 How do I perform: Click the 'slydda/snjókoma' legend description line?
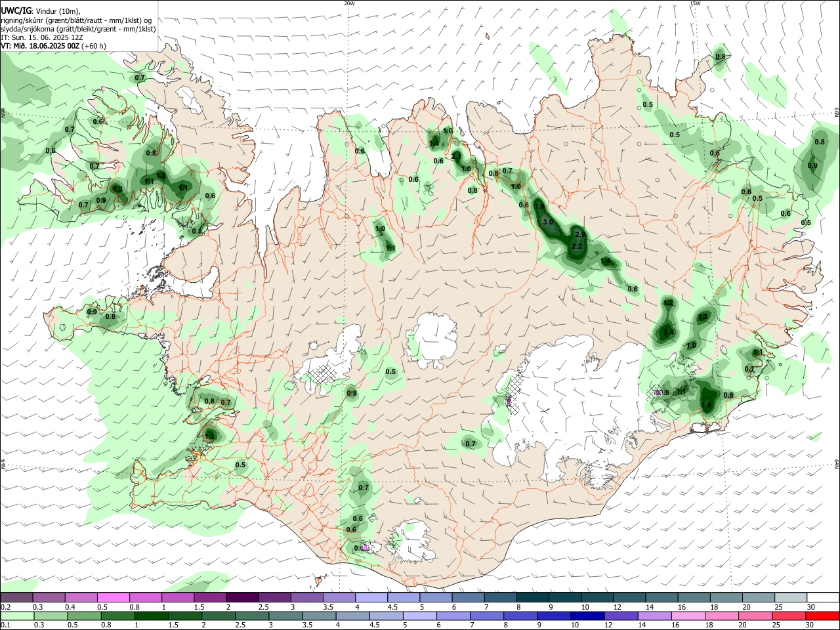coord(78,29)
